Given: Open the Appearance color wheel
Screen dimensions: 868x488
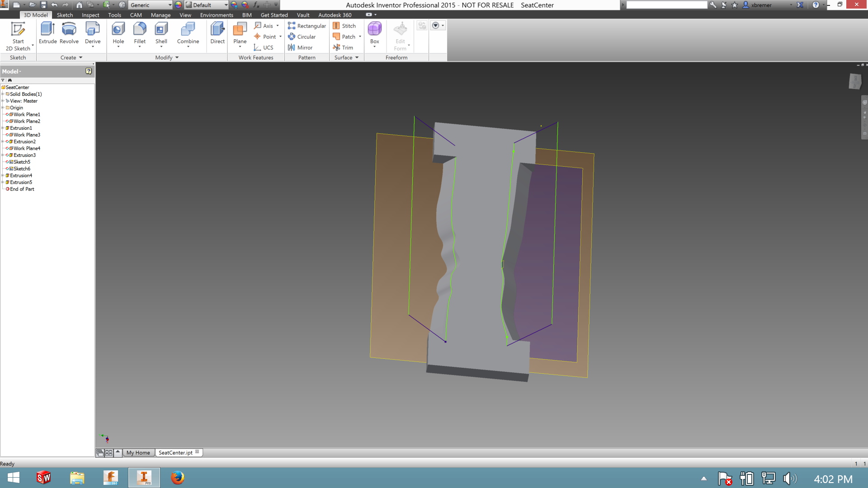Looking at the screenshot, I should tap(179, 5).
